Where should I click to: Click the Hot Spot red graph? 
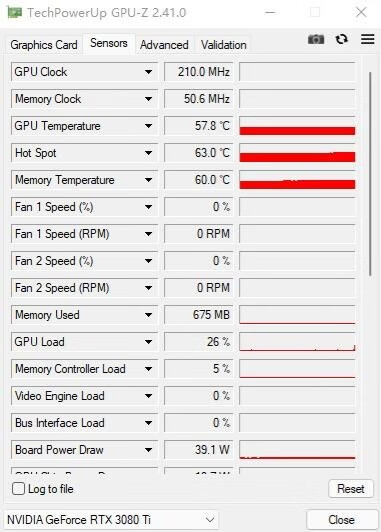click(x=297, y=153)
